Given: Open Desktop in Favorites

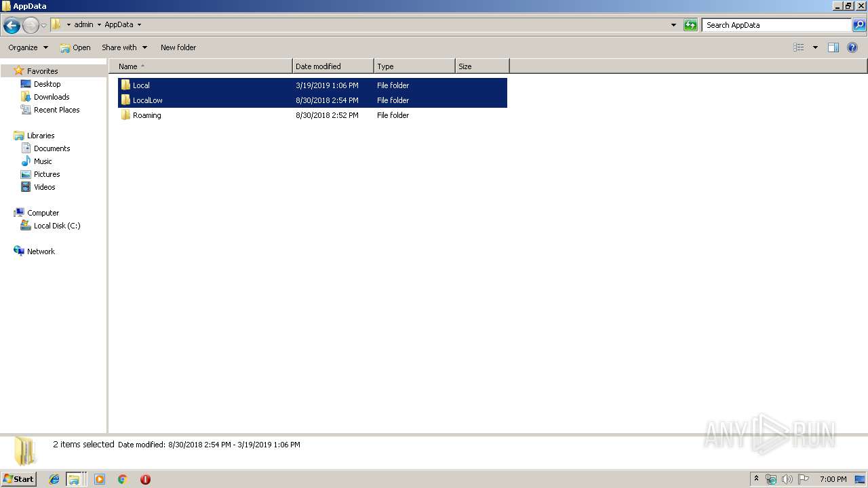Looking at the screenshot, I should (47, 84).
